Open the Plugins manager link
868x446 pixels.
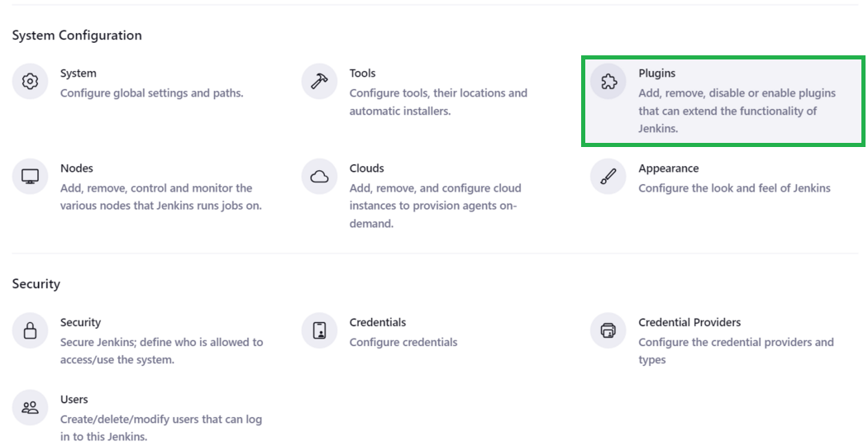pyautogui.click(x=656, y=74)
